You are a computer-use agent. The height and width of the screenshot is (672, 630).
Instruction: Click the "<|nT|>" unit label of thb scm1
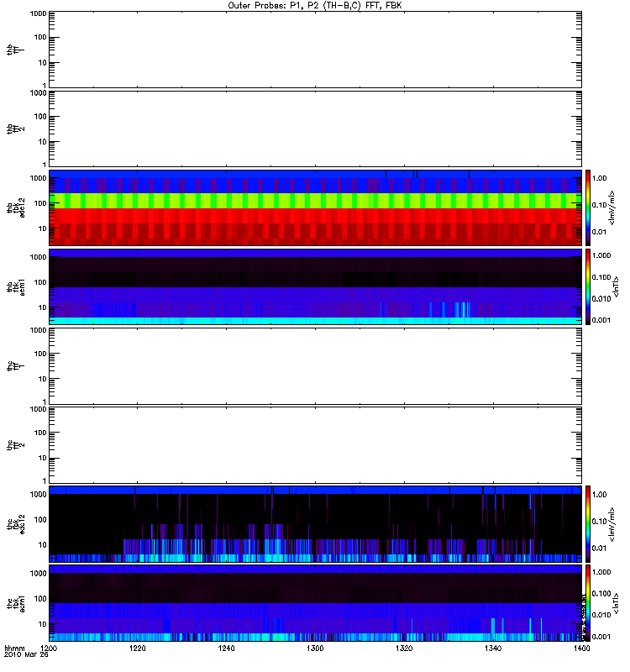pos(617,286)
